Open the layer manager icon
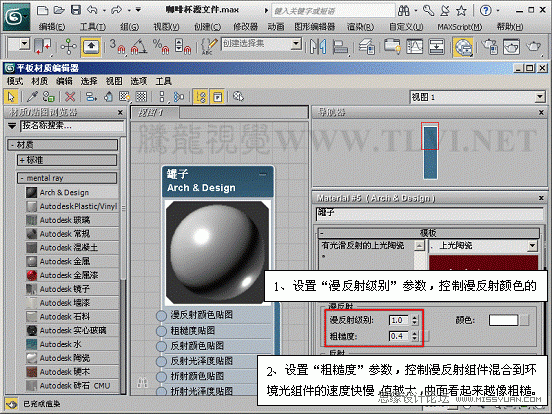This screenshot has height=414, width=552. pyautogui.click(x=366, y=46)
